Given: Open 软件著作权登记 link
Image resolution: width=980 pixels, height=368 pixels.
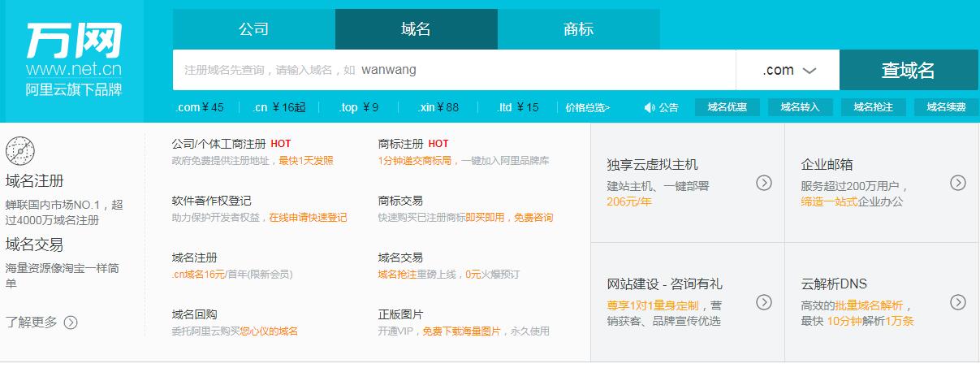Looking at the screenshot, I should point(212,200).
